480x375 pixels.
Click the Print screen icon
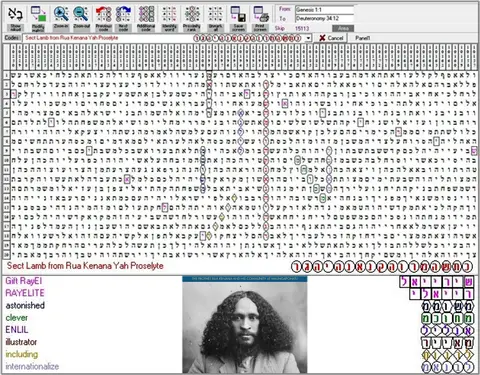[260, 19]
